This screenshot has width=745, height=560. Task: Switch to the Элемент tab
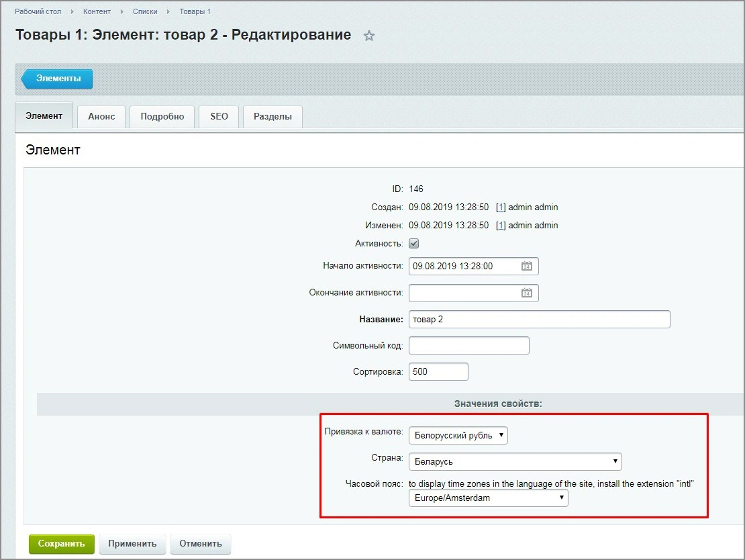point(44,116)
